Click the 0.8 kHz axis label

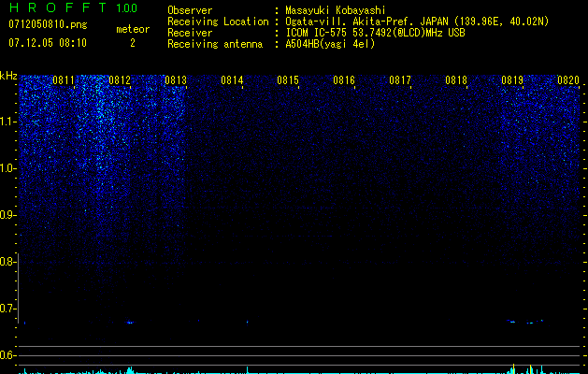coord(7,262)
